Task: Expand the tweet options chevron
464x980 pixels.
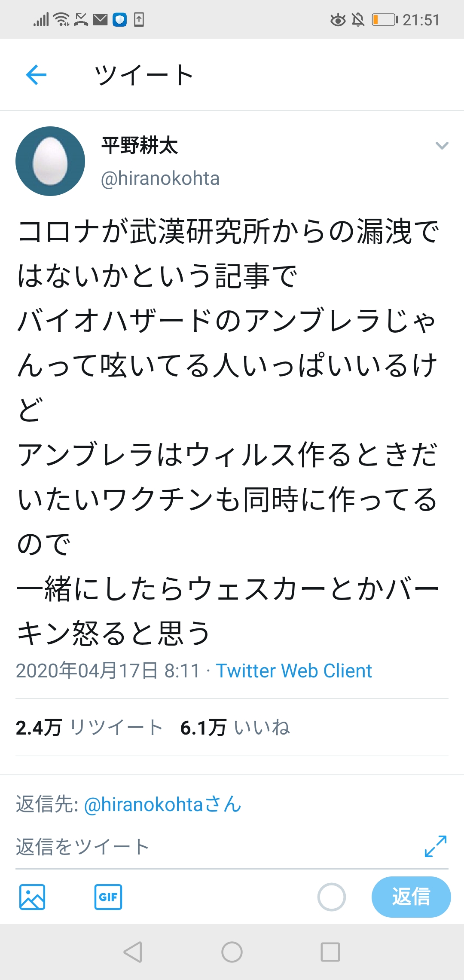Action: pos(442,146)
